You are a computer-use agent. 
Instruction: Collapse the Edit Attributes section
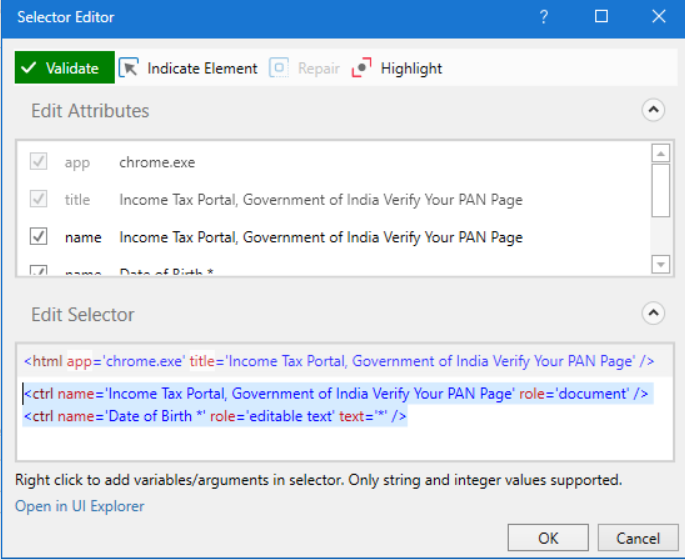654,110
